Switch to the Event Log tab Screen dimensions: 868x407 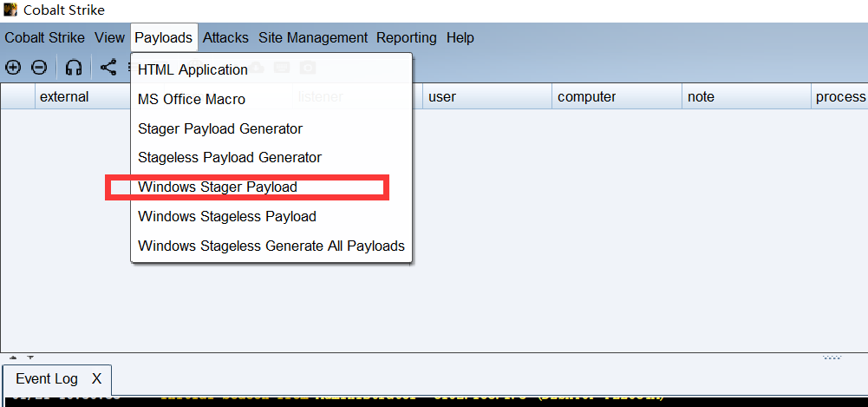point(47,378)
